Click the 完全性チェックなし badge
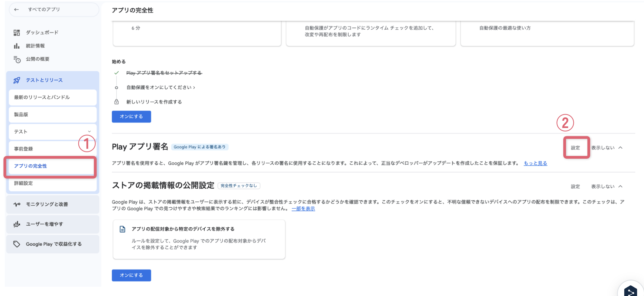The height and width of the screenshot is (296, 644). [239, 186]
